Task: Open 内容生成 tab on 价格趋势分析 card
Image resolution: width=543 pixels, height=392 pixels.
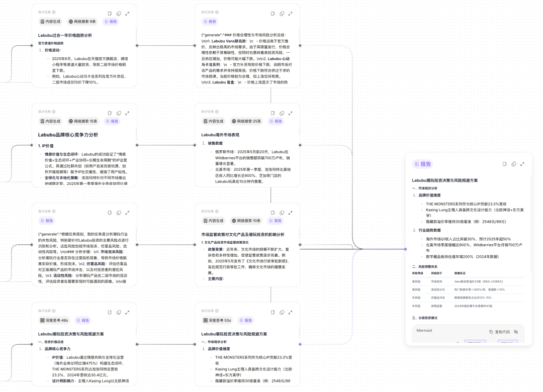Action: click(50, 22)
